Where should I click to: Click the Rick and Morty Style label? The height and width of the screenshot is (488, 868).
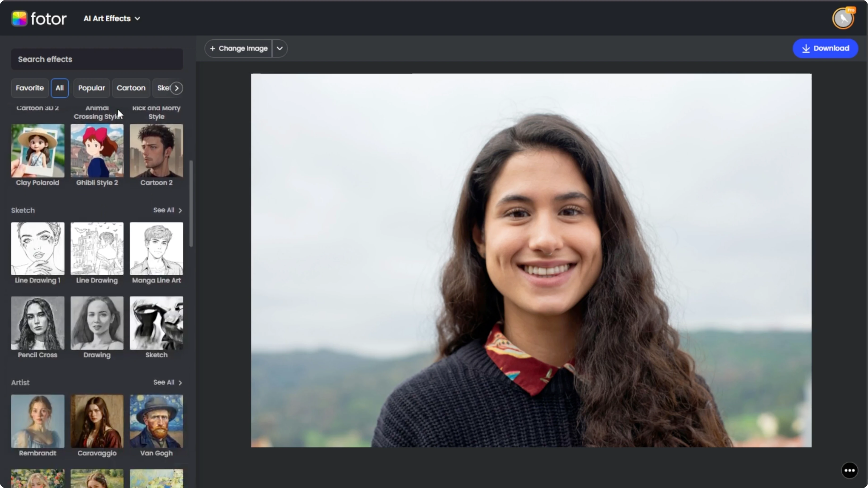tap(156, 112)
